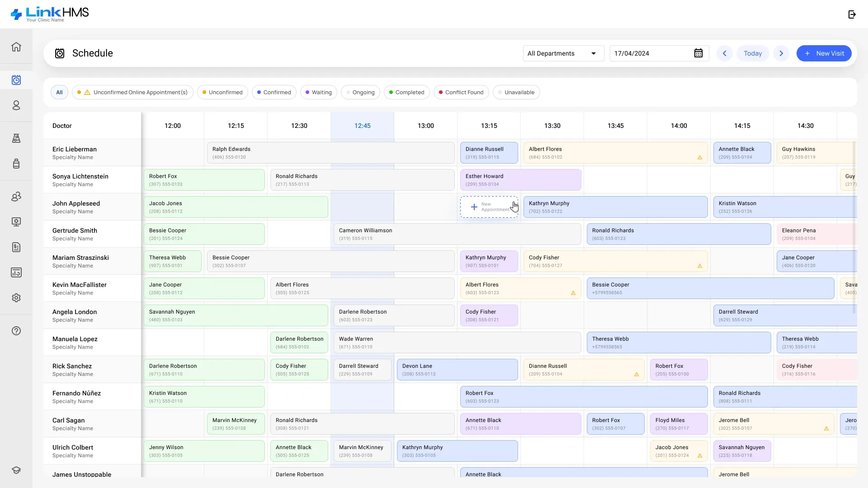Go to next day with right arrow
Screen dimensions: 868x488
(781, 53)
